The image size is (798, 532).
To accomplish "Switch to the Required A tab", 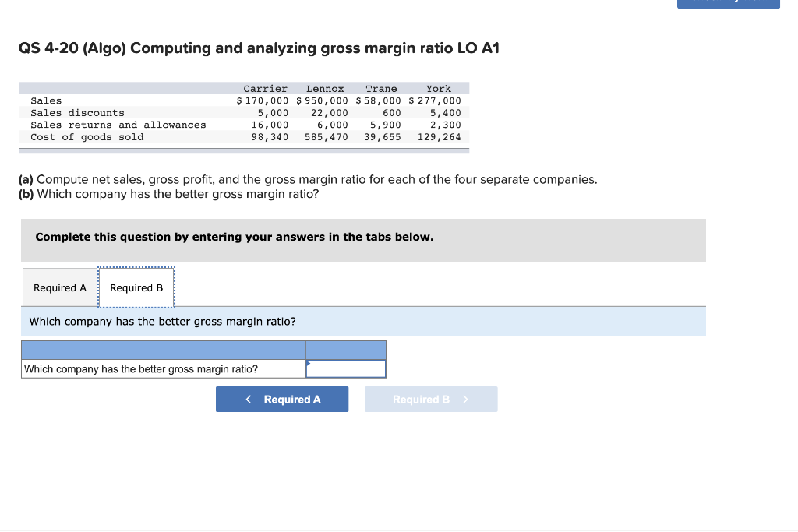I will click(x=59, y=287).
